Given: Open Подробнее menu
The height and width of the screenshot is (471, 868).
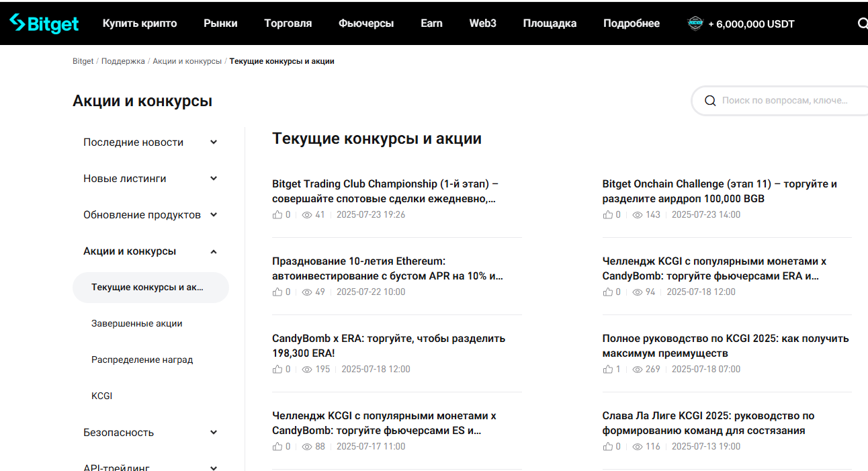Looking at the screenshot, I should click(632, 24).
